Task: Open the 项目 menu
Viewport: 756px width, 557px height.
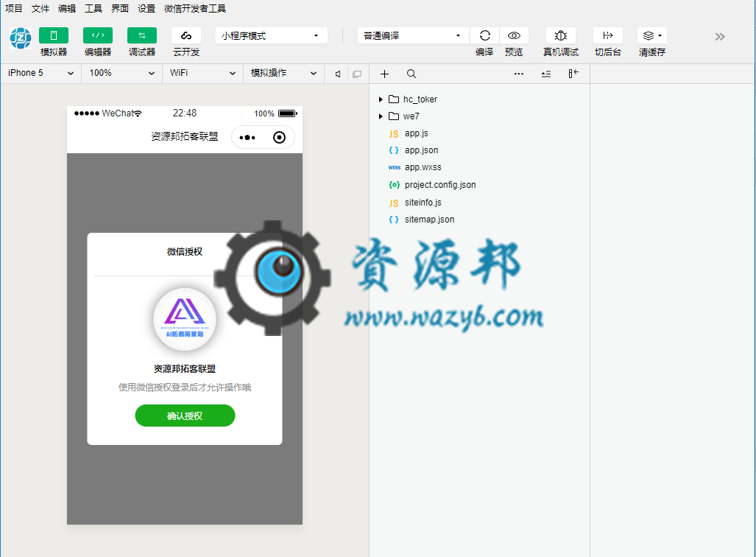Action: pyautogui.click(x=13, y=8)
